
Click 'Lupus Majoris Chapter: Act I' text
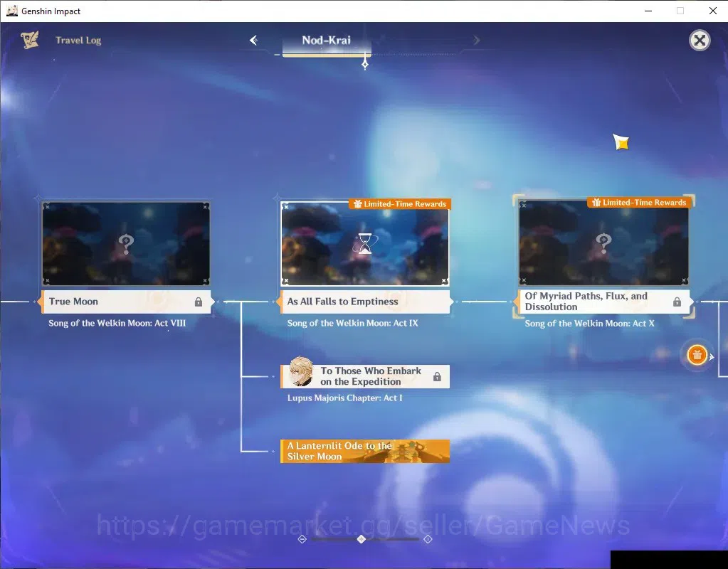click(345, 398)
